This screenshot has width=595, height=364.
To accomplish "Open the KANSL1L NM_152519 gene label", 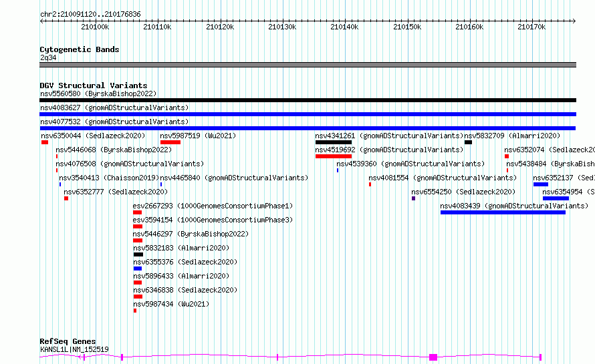I will 74,349.
